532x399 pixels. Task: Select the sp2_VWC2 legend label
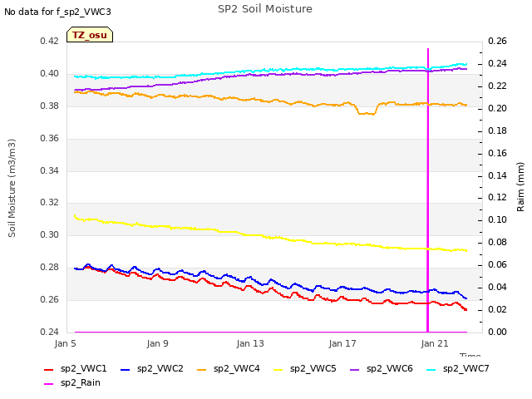[x=160, y=369]
